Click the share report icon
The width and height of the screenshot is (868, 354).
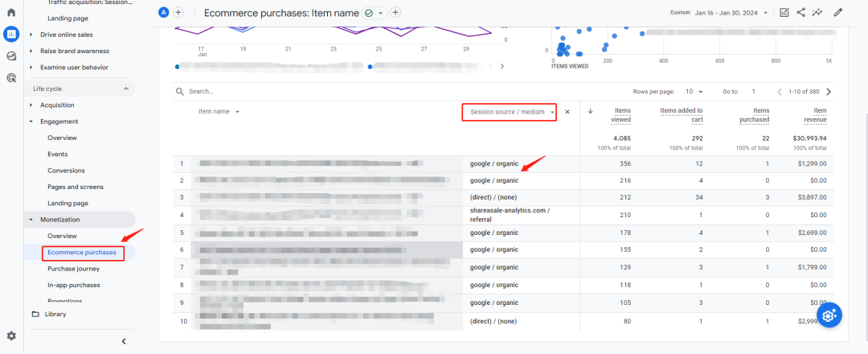[800, 12]
